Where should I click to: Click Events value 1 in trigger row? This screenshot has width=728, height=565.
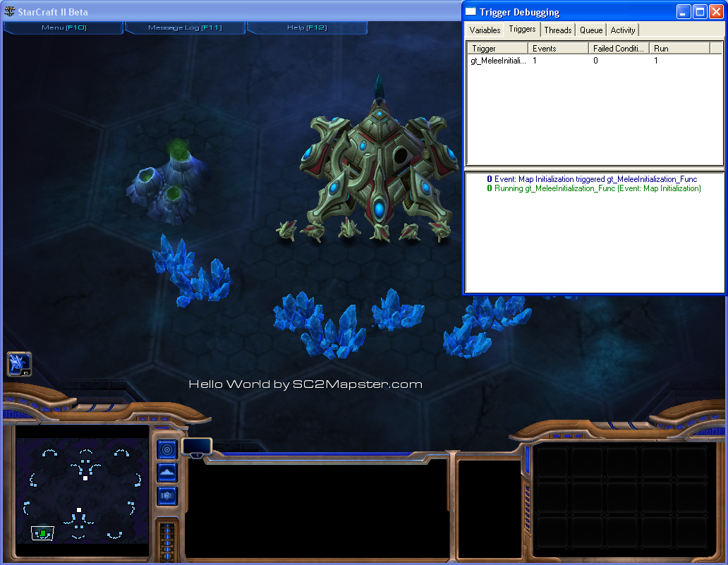coord(535,61)
